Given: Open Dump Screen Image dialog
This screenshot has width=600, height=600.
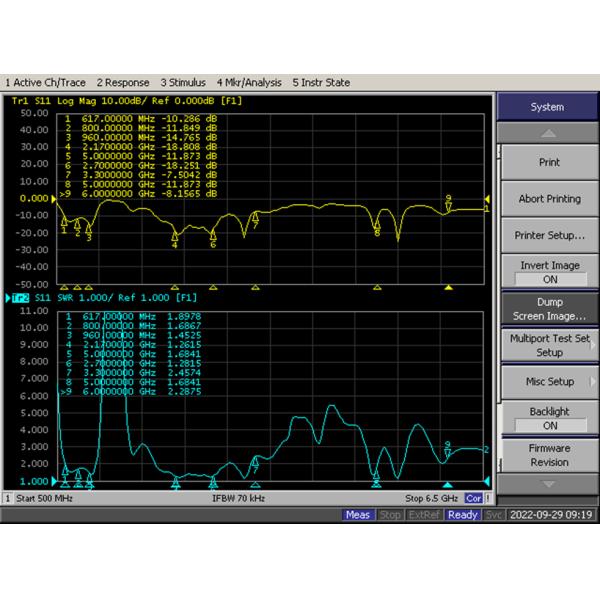Looking at the screenshot, I should coord(549,308).
